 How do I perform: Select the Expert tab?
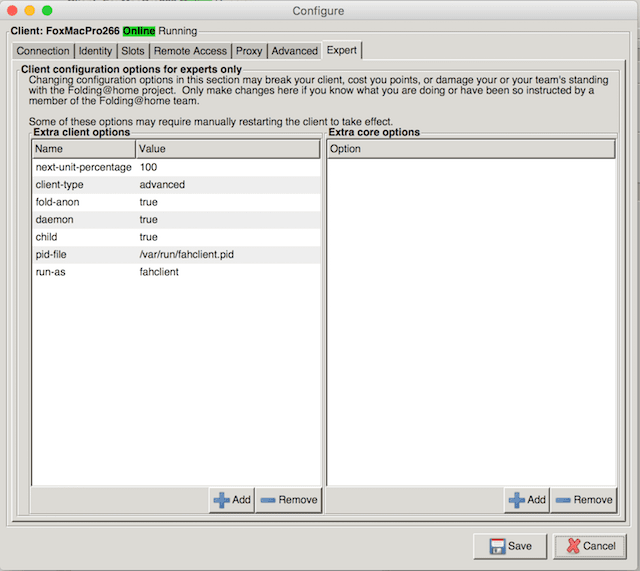point(342,50)
